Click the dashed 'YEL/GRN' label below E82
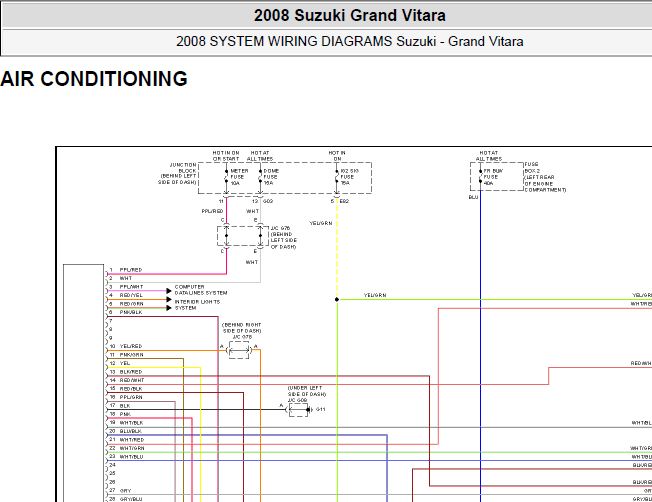The width and height of the screenshot is (652, 502). click(x=321, y=223)
